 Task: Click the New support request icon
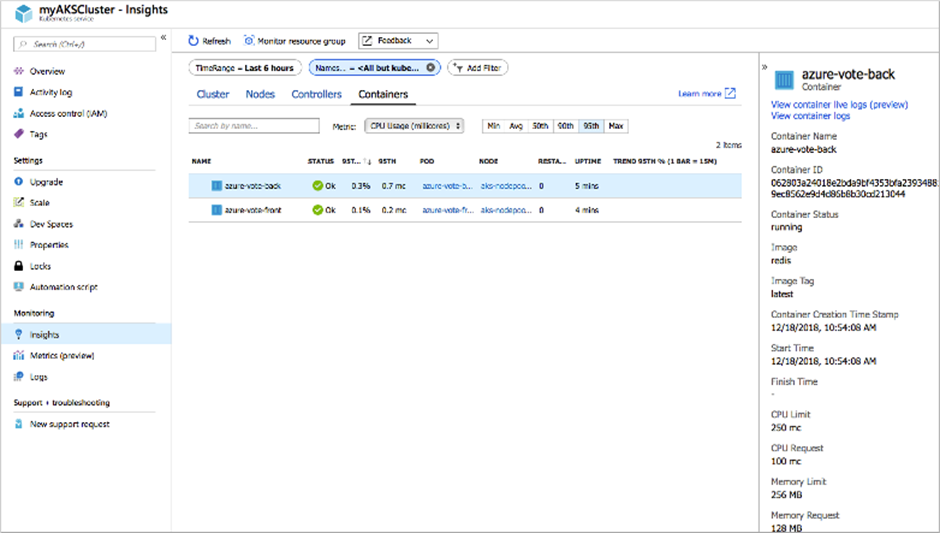(x=19, y=424)
